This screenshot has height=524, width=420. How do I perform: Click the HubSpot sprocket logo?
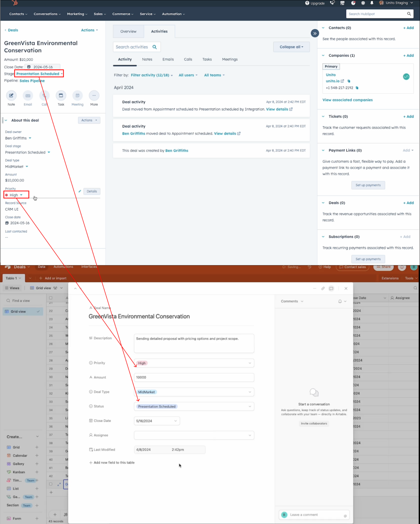click(x=14, y=3)
